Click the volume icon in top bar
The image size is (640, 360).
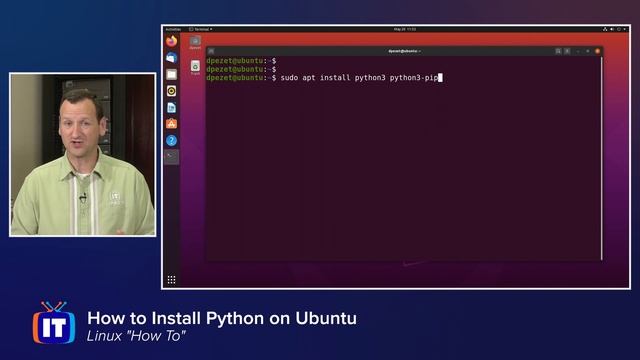tap(612, 29)
